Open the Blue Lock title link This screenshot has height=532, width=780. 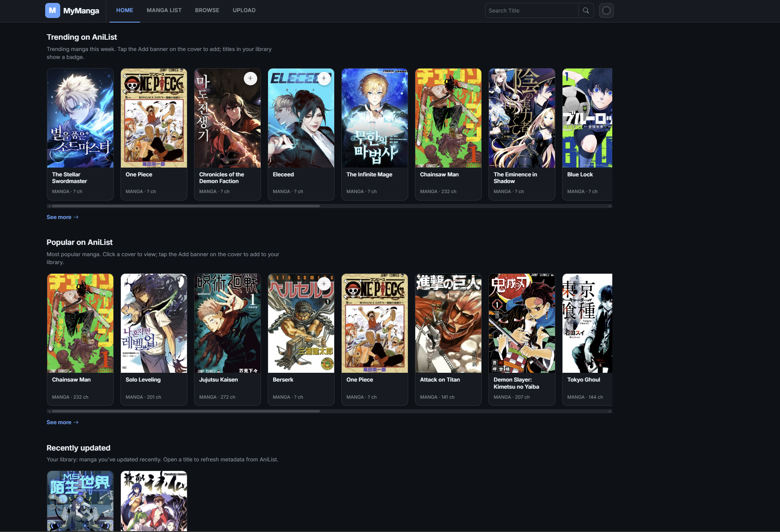click(580, 174)
